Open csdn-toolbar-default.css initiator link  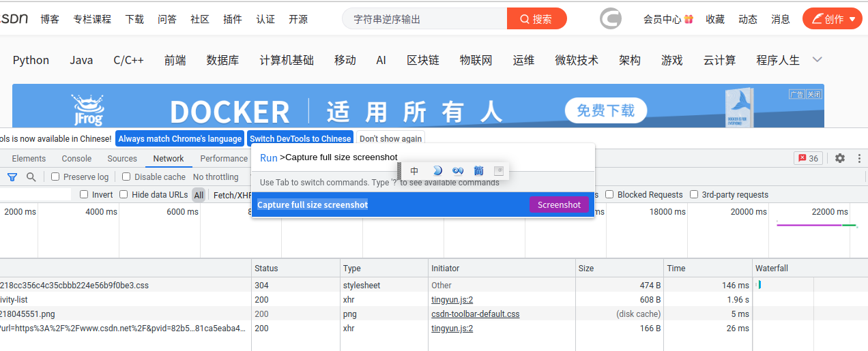coord(475,314)
